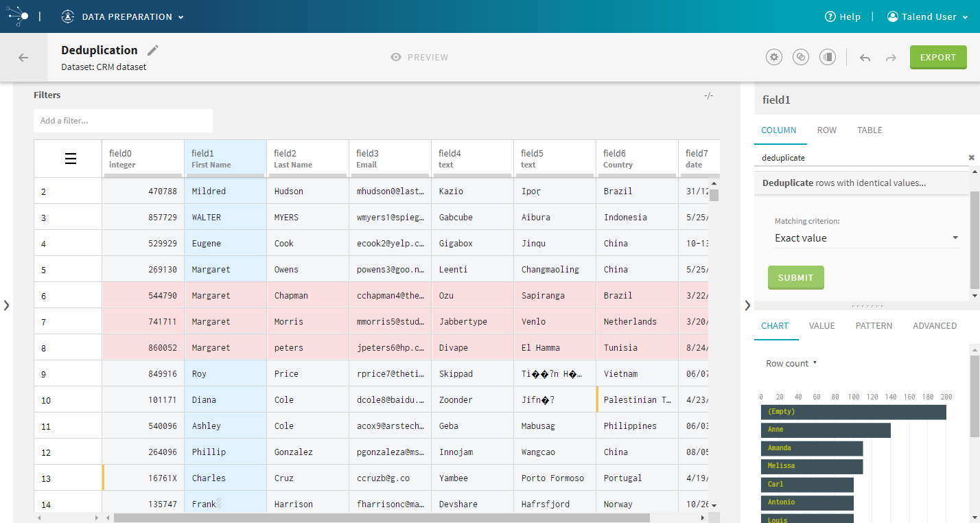Click the redo arrow icon
The width and height of the screenshot is (980, 523).
(891, 58)
